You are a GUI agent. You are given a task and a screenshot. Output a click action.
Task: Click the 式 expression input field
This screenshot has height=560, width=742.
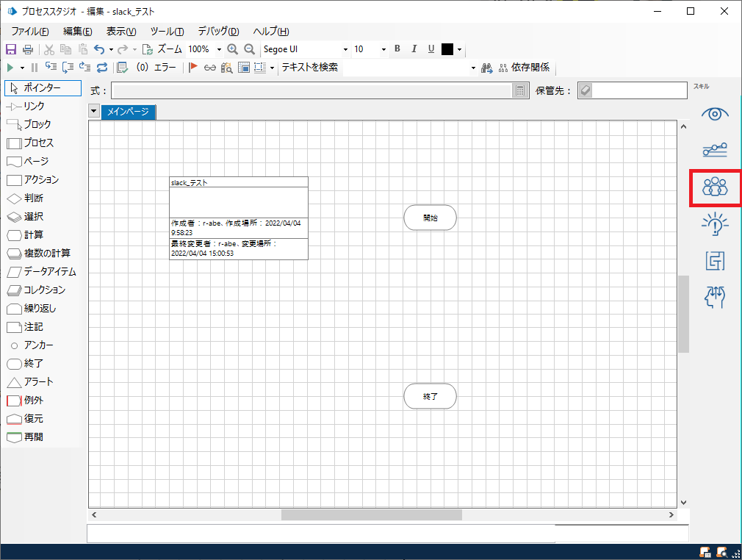(x=294, y=90)
